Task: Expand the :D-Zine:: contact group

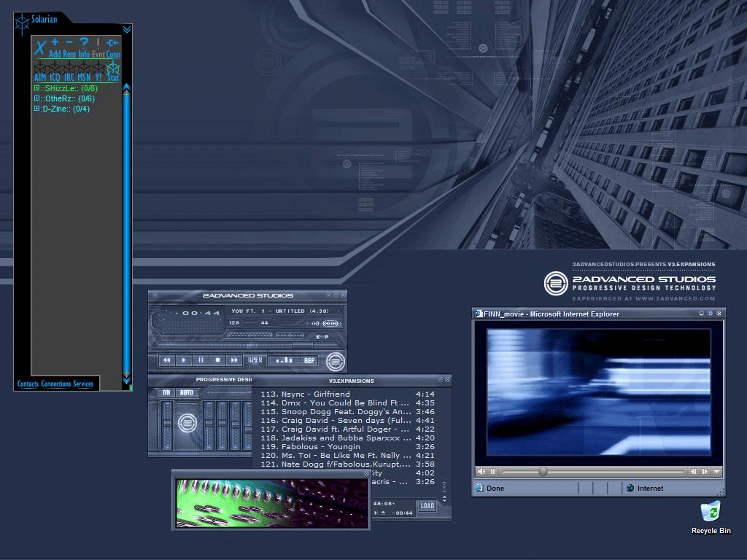Action: pos(37,109)
